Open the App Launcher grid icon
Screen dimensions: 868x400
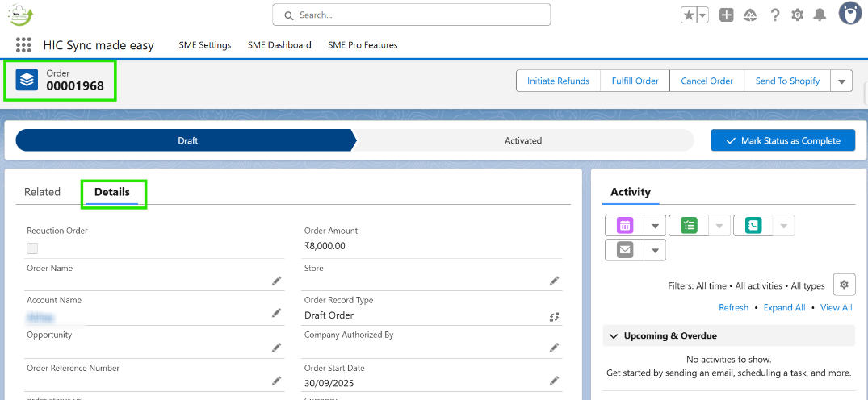click(23, 45)
